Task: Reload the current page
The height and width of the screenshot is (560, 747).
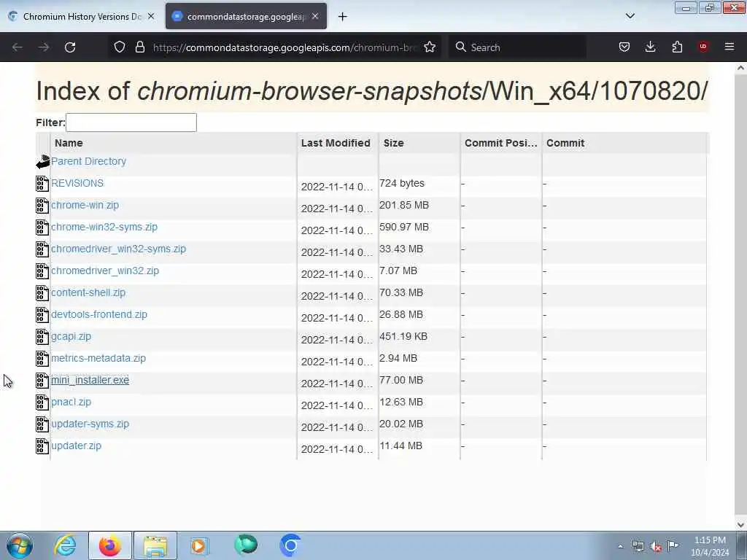Action: point(70,47)
